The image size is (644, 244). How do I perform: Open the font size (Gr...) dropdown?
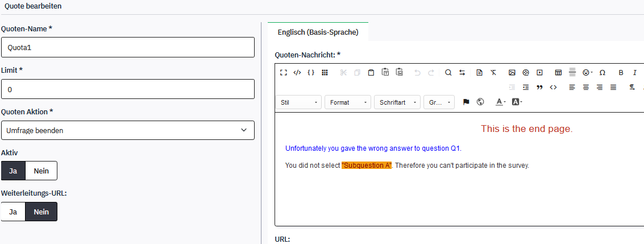pos(439,102)
